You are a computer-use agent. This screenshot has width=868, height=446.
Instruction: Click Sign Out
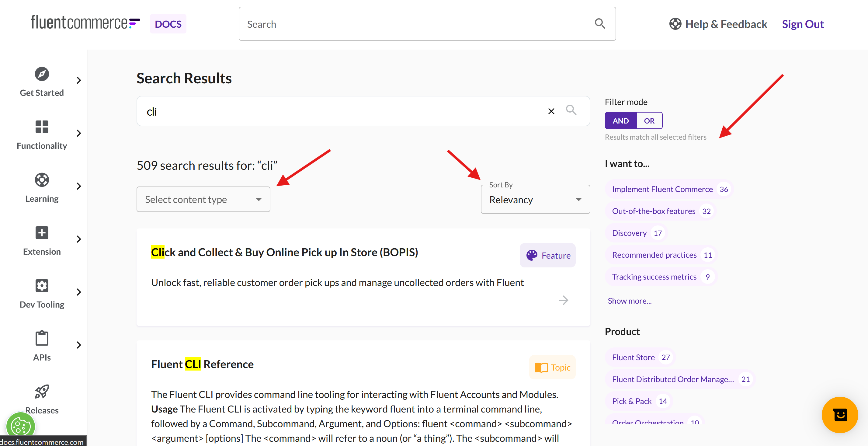(803, 24)
